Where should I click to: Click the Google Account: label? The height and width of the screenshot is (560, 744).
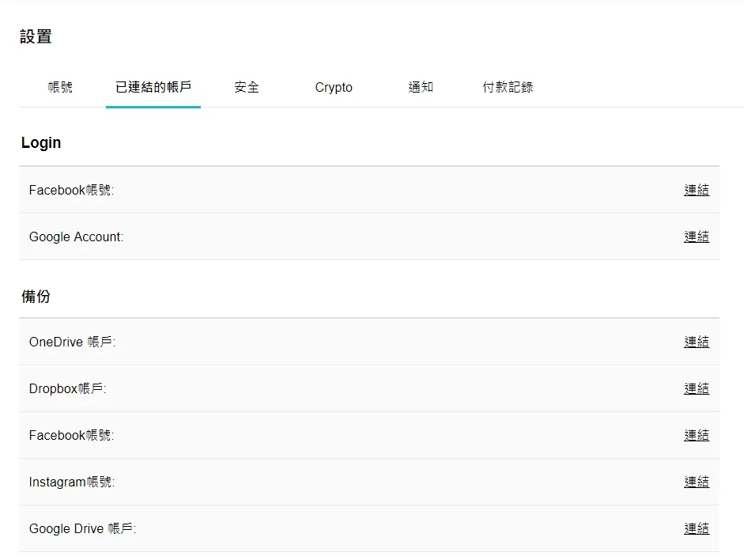77,236
